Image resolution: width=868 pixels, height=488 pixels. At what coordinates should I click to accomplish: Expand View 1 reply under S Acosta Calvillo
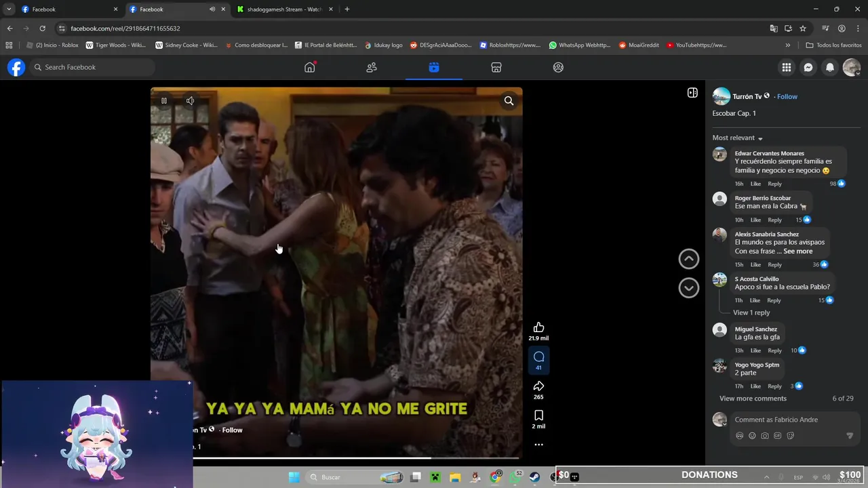pyautogui.click(x=752, y=312)
